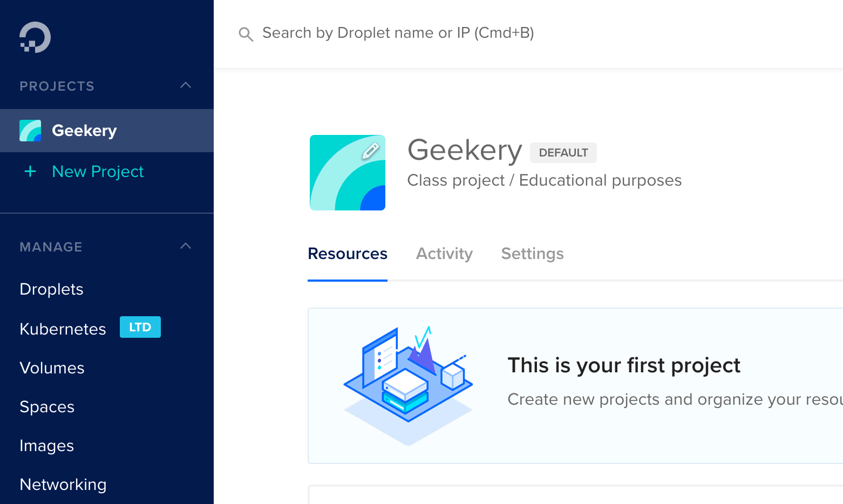Click the Geekery project icon in sidebar
This screenshot has height=504, width=843.
(30, 131)
